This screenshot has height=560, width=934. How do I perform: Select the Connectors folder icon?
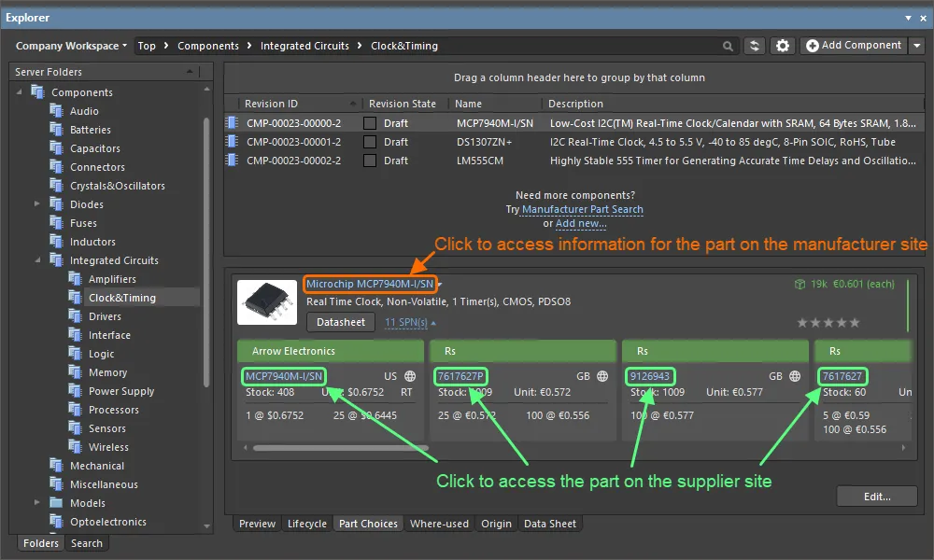(x=57, y=167)
